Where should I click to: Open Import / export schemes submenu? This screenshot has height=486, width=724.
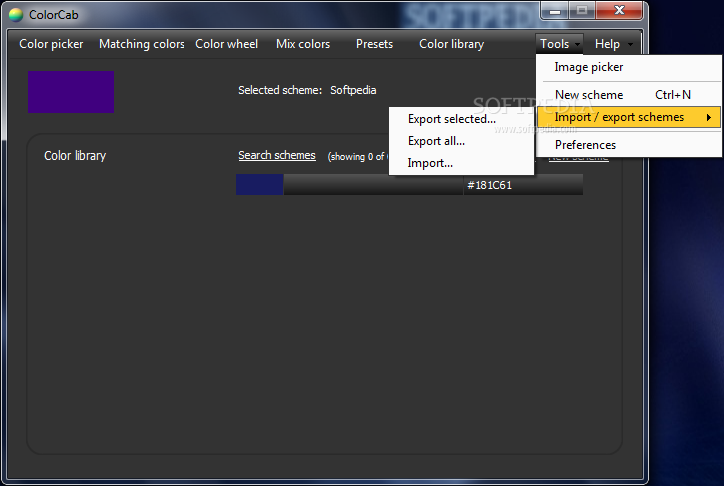[628, 117]
